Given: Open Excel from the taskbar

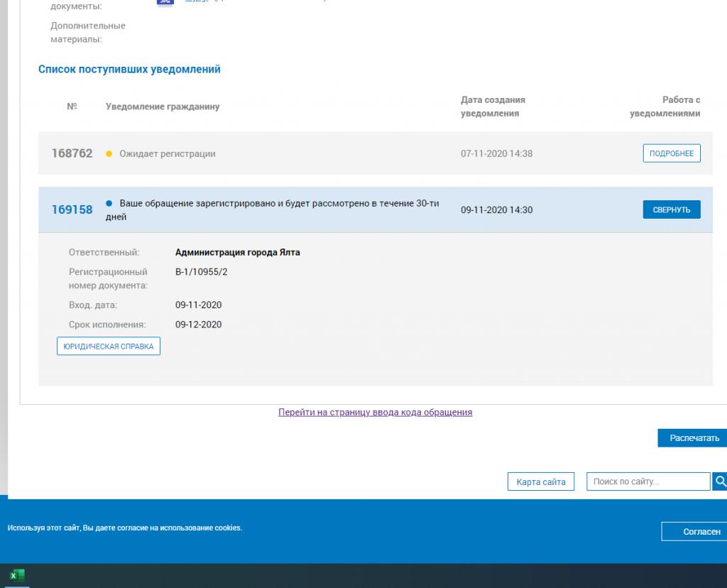Looking at the screenshot, I should point(17,575).
